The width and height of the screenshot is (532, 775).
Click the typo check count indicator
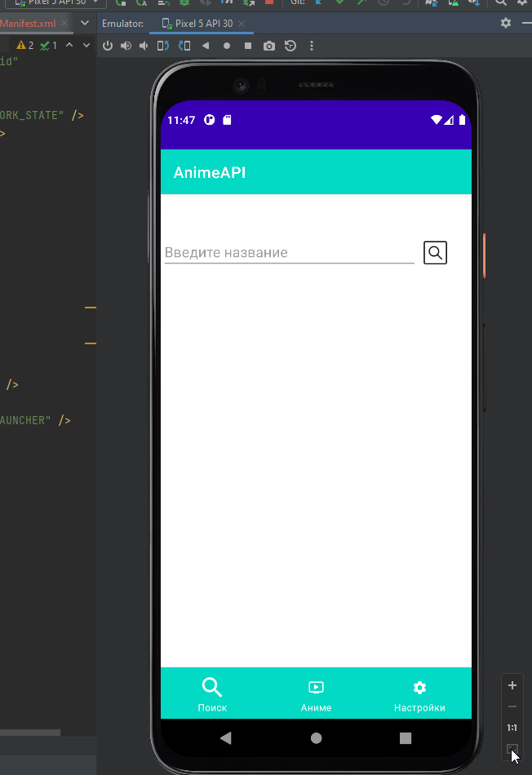[48, 46]
